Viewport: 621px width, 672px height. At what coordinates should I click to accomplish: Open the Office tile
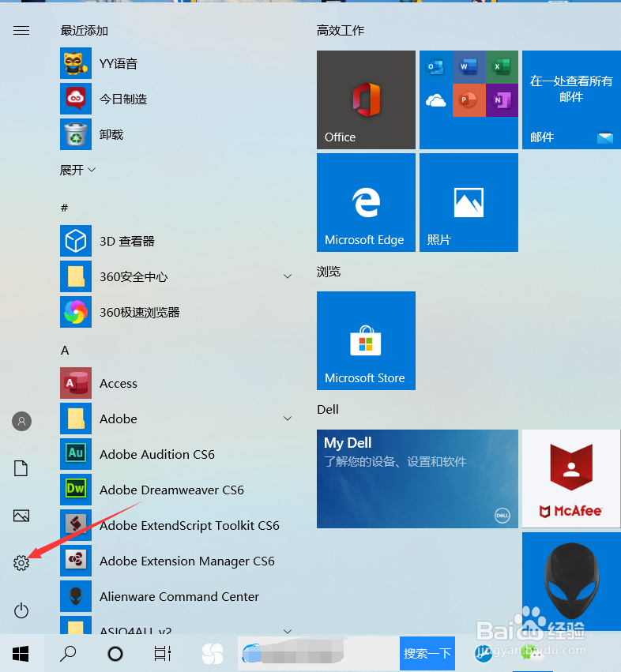pyautogui.click(x=366, y=99)
